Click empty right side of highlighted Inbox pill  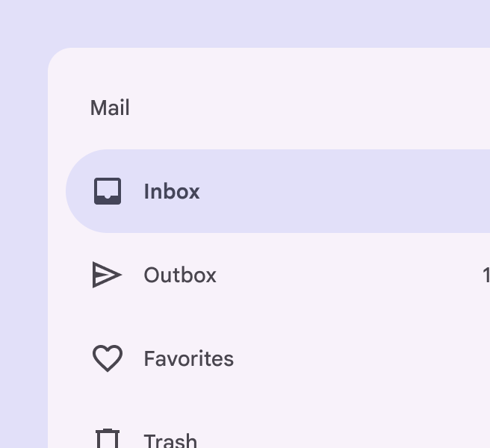[x=344, y=191]
